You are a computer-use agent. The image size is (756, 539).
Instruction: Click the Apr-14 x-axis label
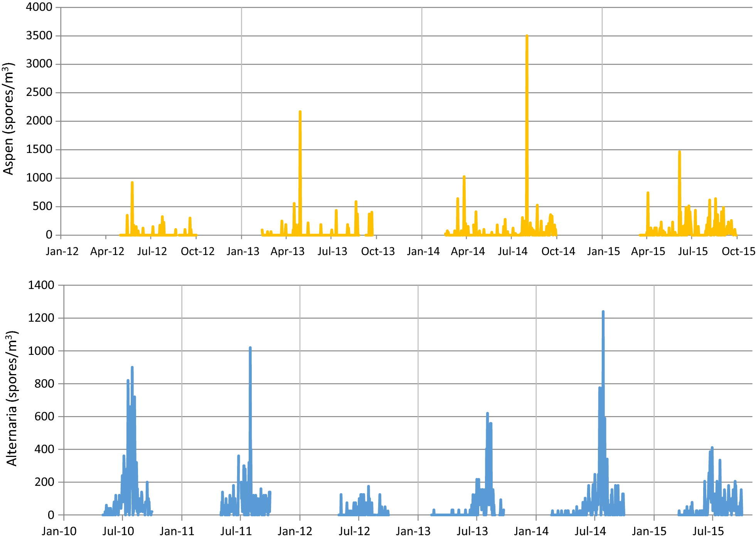(468, 252)
